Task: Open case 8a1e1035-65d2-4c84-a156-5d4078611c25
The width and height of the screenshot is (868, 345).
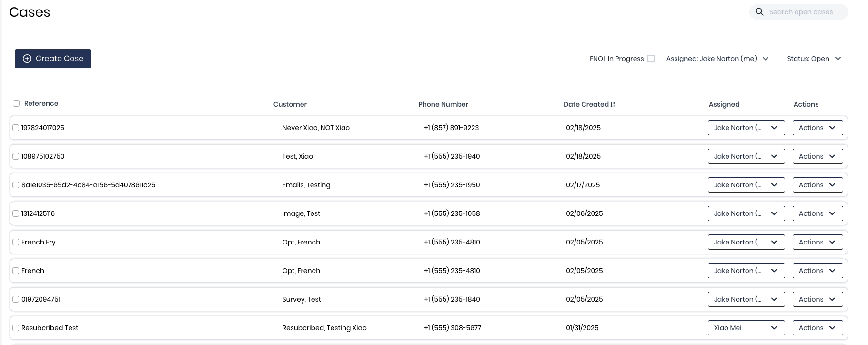Action: (x=88, y=185)
